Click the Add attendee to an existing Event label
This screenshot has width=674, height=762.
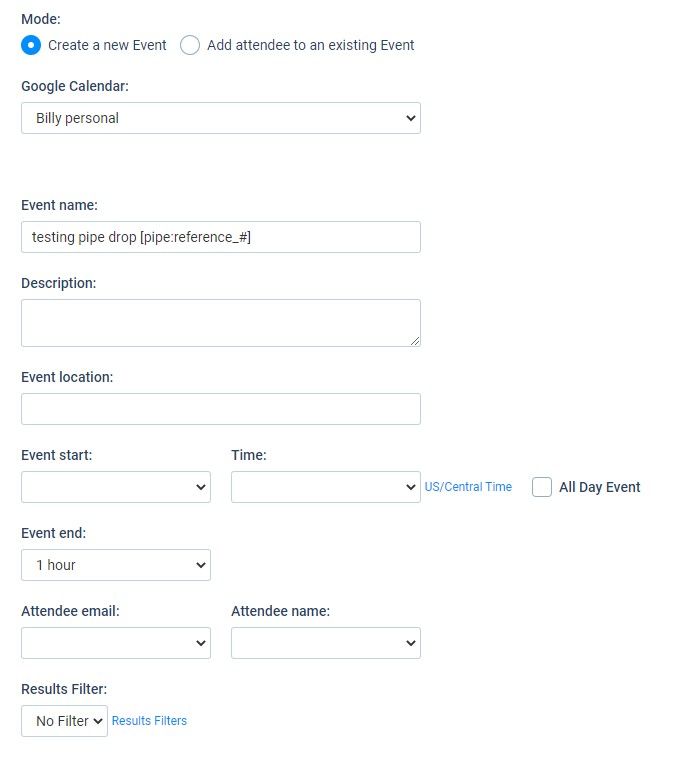tap(311, 45)
